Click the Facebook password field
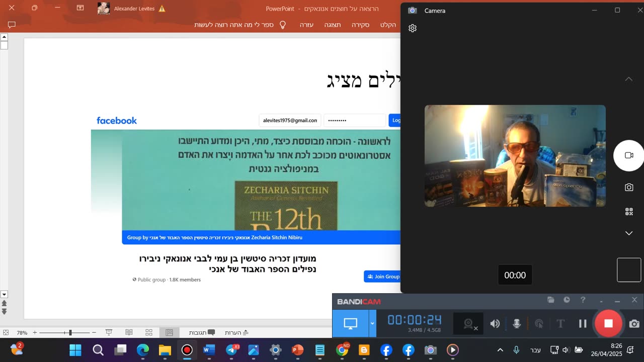Viewport: 644px width, 362px height. [x=354, y=120]
